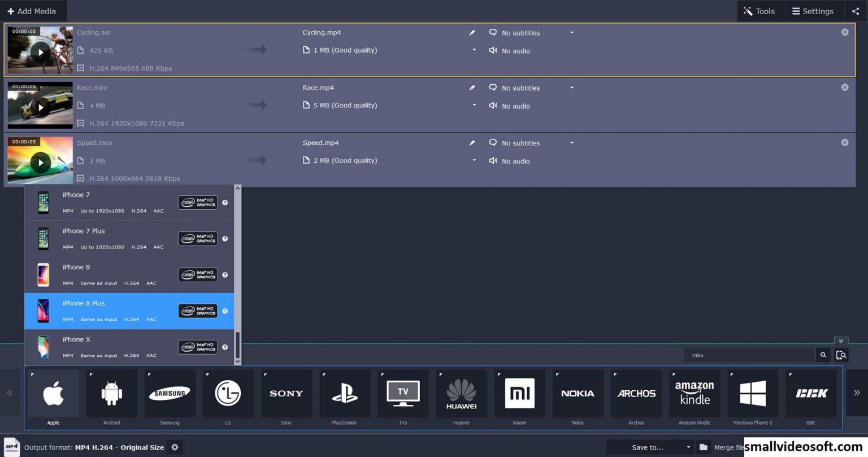The image size is (868, 457).
Task: Choose the Huawei brand icon
Action: pyautogui.click(x=461, y=393)
